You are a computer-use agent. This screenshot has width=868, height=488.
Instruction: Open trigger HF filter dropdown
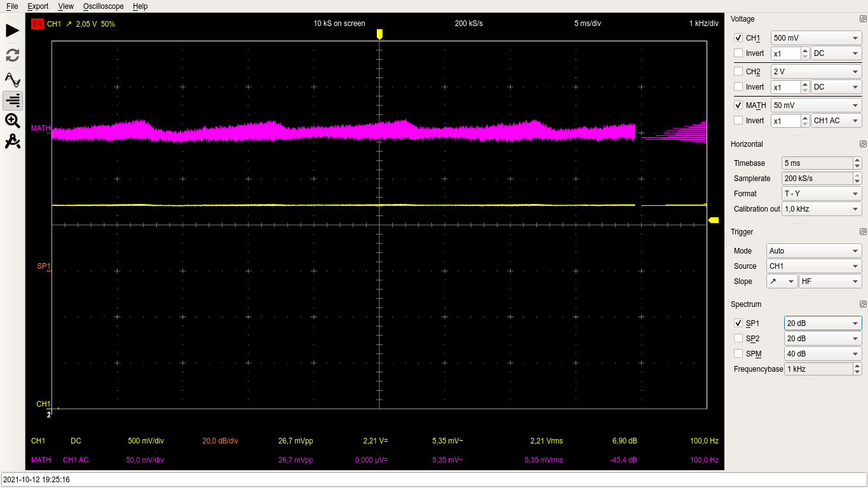[831, 281]
